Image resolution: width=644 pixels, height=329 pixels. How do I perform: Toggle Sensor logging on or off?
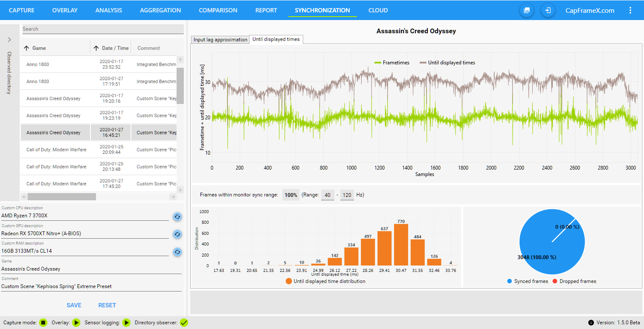tap(126, 323)
